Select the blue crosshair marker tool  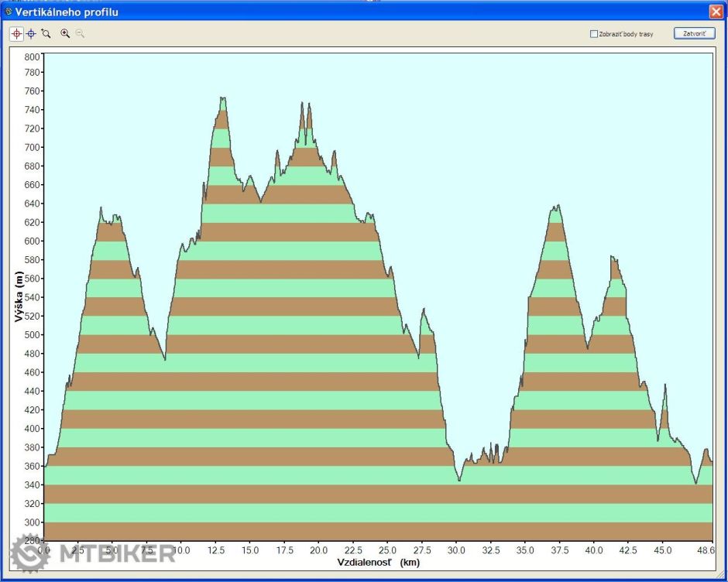[x=31, y=34]
